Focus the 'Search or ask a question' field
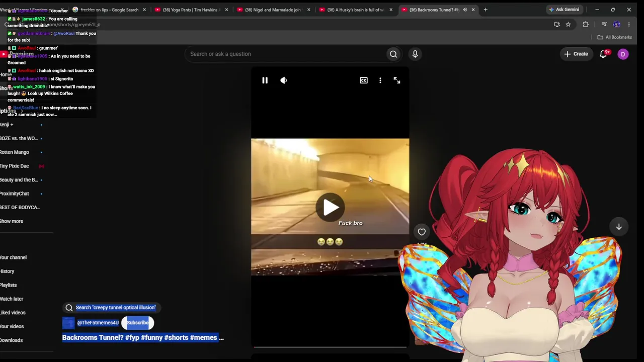The height and width of the screenshot is (362, 644). coord(285,54)
